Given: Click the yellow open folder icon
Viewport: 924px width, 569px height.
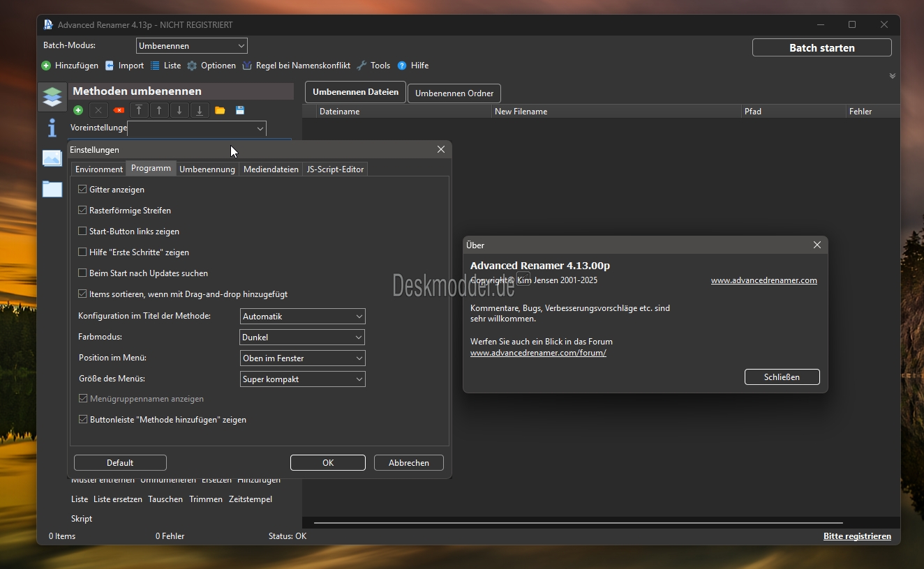Looking at the screenshot, I should point(220,110).
